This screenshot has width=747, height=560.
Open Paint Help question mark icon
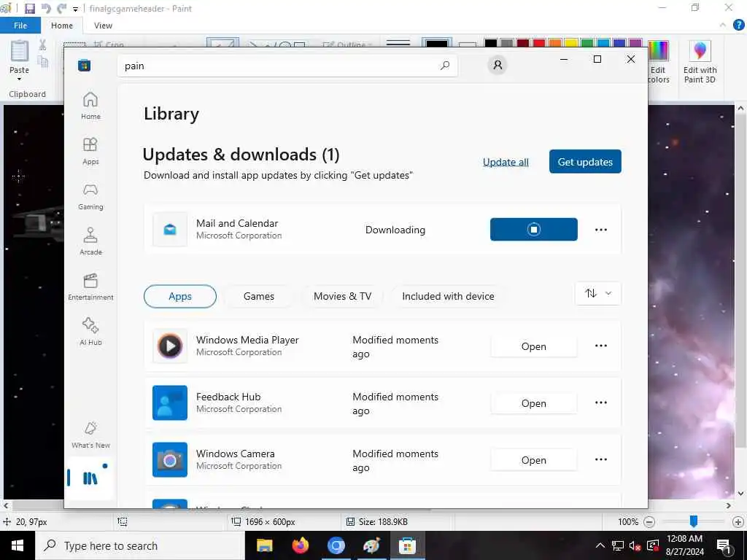(x=738, y=25)
